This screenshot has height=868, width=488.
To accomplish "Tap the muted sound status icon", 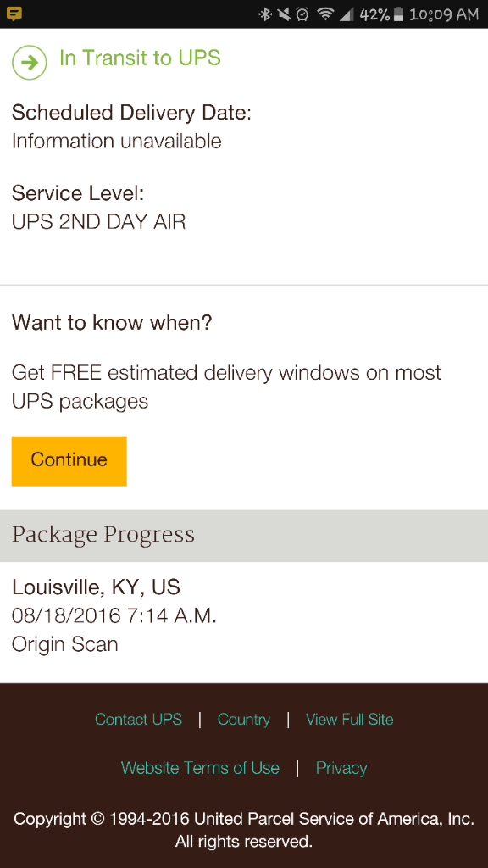I will tap(285, 14).
